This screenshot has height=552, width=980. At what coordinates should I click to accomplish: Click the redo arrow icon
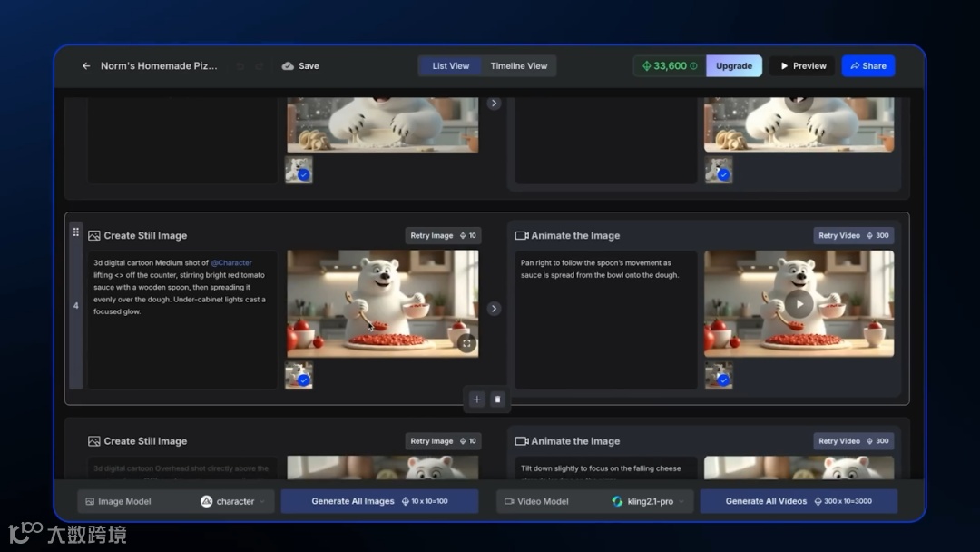coord(260,65)
